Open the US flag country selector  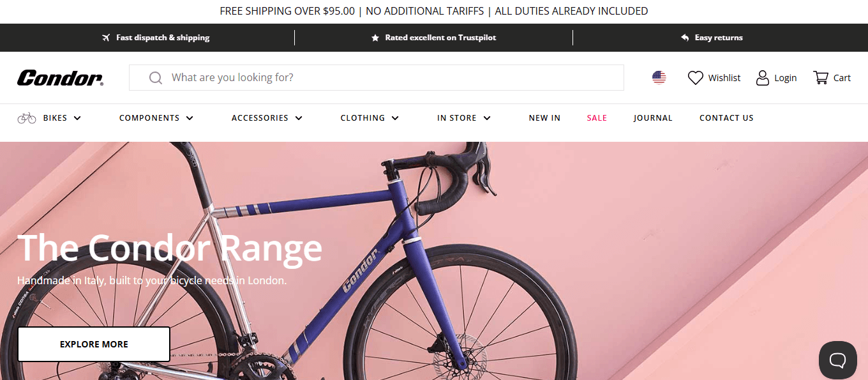tap(659, 78)
